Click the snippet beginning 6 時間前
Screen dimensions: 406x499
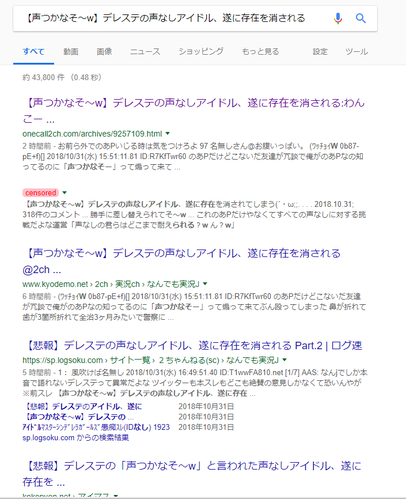pos(194,307)
